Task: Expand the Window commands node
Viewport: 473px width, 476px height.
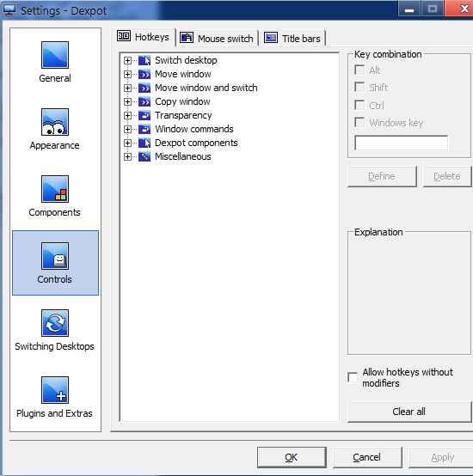Action: point(127,130)
